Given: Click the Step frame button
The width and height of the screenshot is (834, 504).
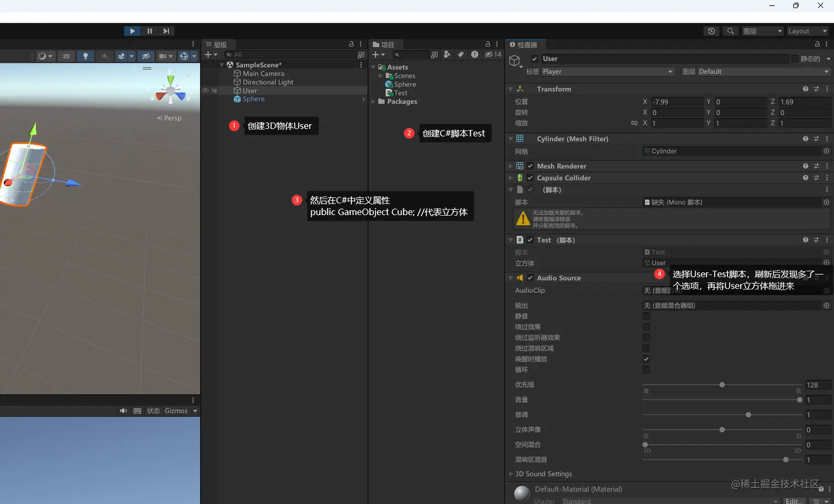Looking at the screenshot, I should (166, 31).
